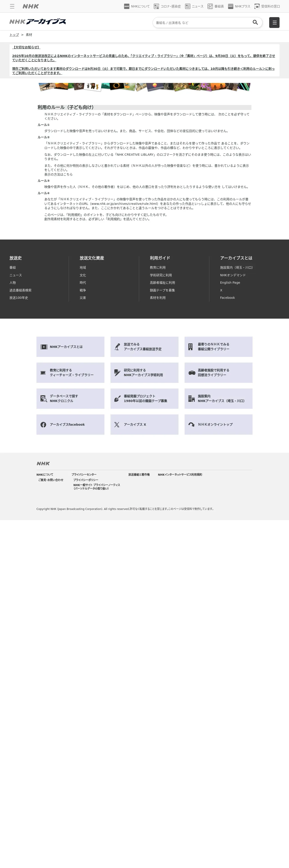Click the building icon for 番組公開ライブラリー
The width and height of the screenshot is (289, 868).
coord(190,347)
